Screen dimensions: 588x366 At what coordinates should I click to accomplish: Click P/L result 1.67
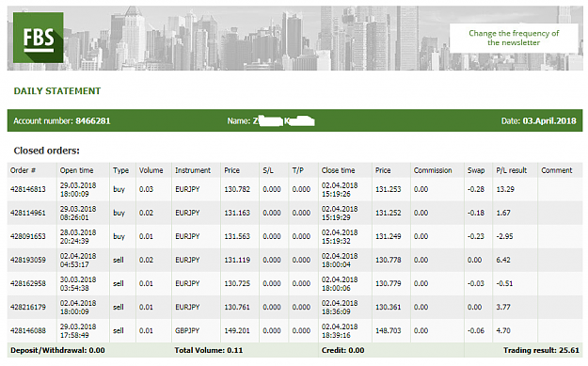coord(503,213)
